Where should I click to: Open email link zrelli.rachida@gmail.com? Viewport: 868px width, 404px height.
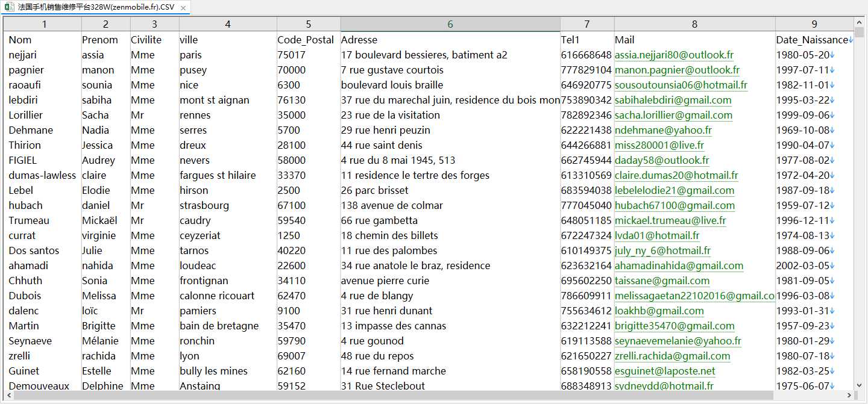click(x=672, y=356)
